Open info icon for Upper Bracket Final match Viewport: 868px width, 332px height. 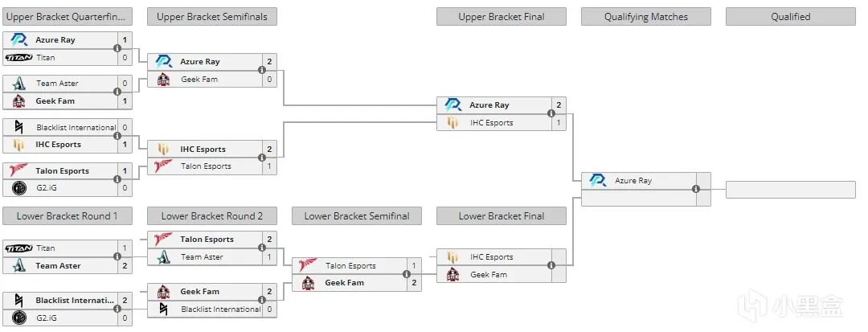(551, 113)
